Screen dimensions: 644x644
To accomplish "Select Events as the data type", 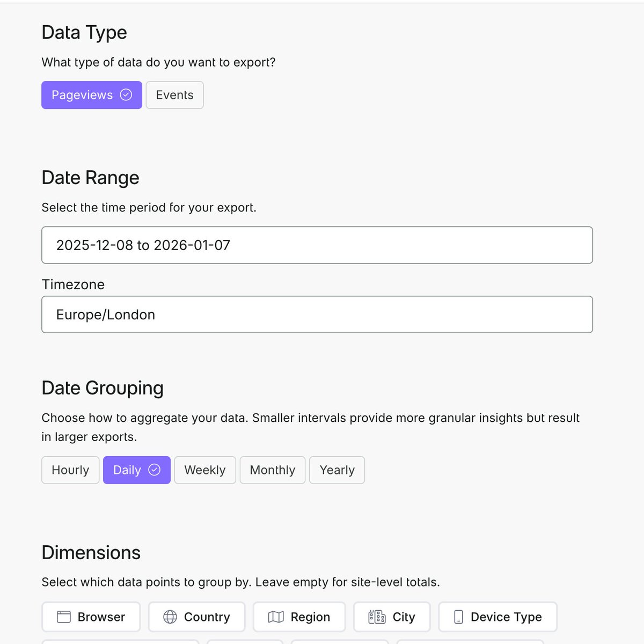I will [174, 95].
